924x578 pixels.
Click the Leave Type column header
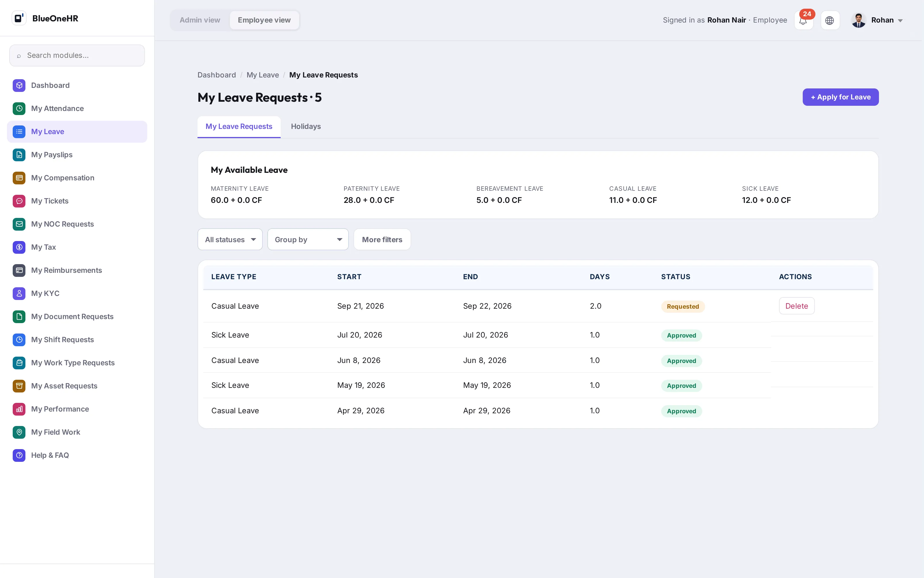click(234, 277)
